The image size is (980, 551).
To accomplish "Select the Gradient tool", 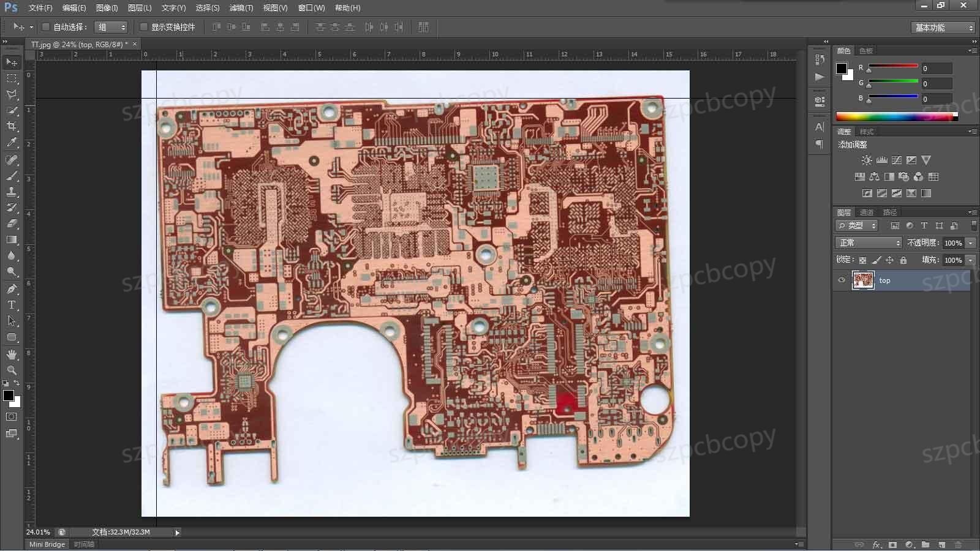I will pyautogui.click(x=12, y=239).
